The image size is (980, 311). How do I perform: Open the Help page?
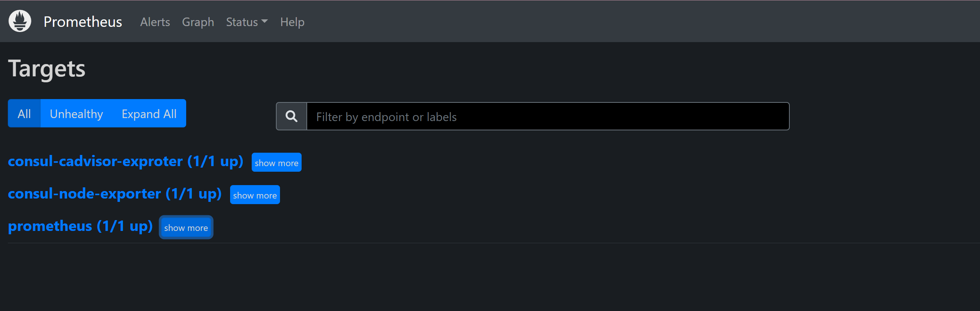point(292,22)
